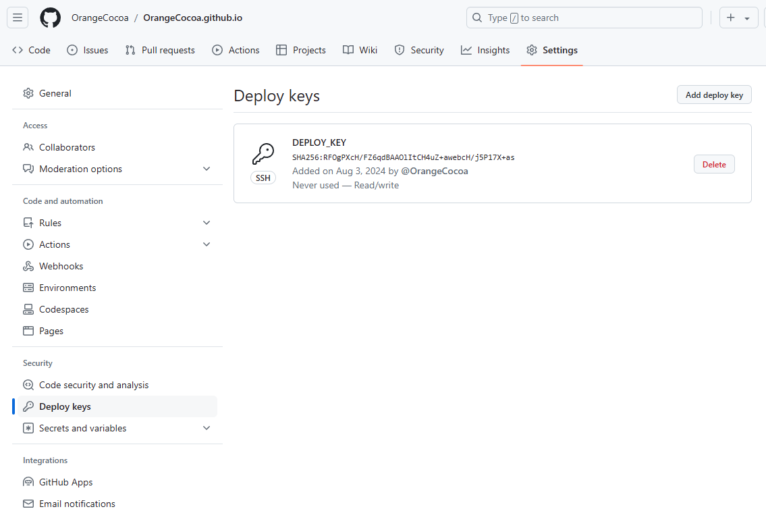Click the Rules icon in sidebar

pos(28,223)
